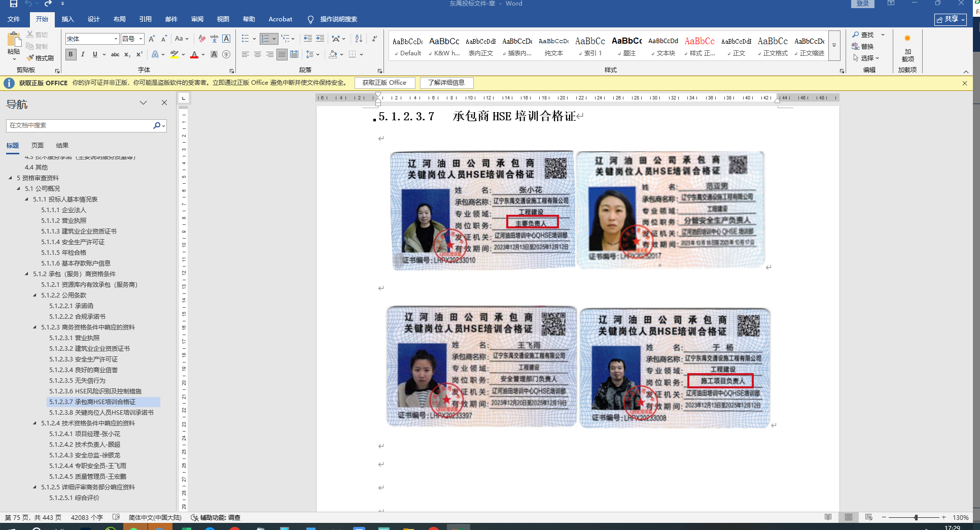The width and height of the screenshot is (980, 530).
Task: Click the Copy (复制) button
Action: (x=37, y=46)
